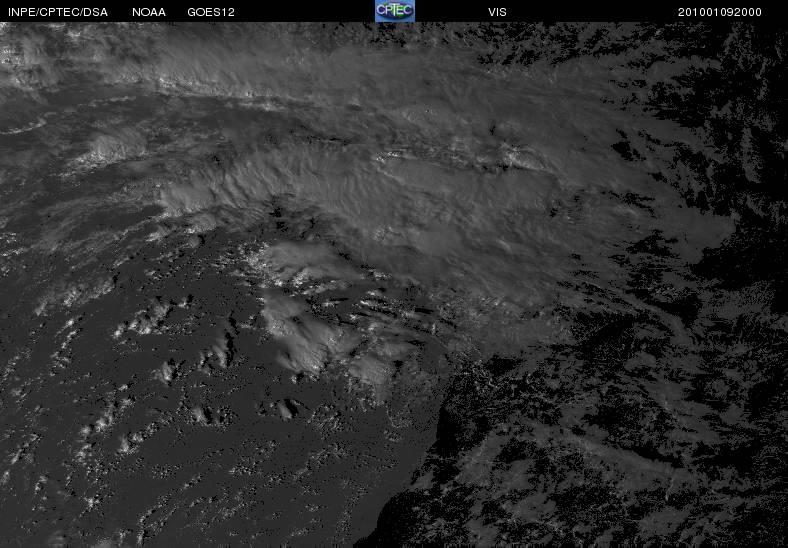Viewport: 788px width, 548px height.
Task: Click the letter S in VIS
Action: (x=503, y=12)
